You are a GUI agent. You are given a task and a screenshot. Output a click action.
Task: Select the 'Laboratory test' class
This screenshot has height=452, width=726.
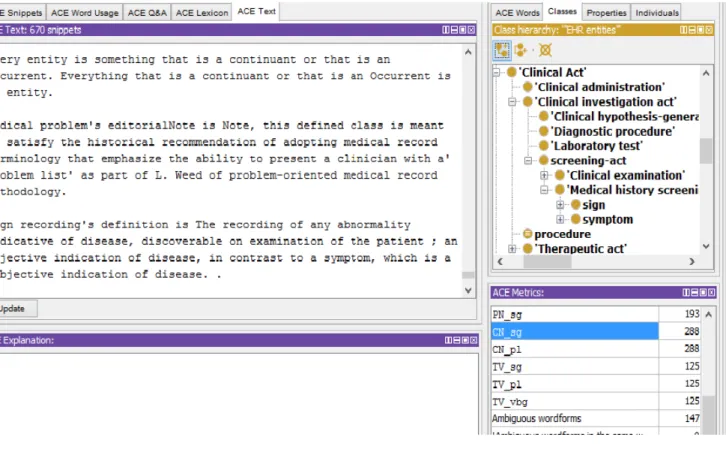click(597, 146)
